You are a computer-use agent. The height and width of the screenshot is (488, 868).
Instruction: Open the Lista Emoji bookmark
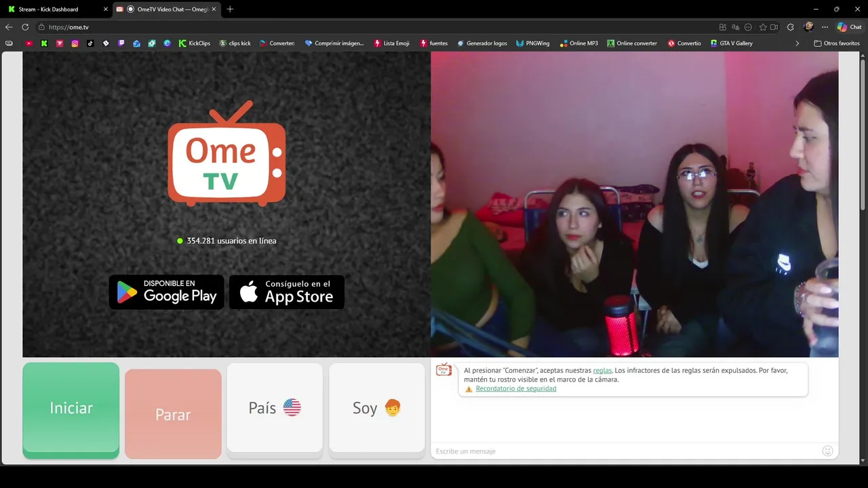click(391, 43)
